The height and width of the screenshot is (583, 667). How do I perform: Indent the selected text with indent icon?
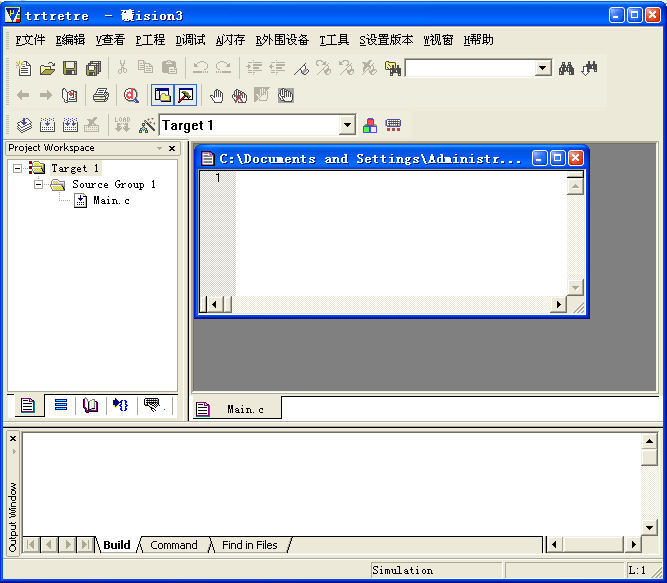click(x=254, y=68)
